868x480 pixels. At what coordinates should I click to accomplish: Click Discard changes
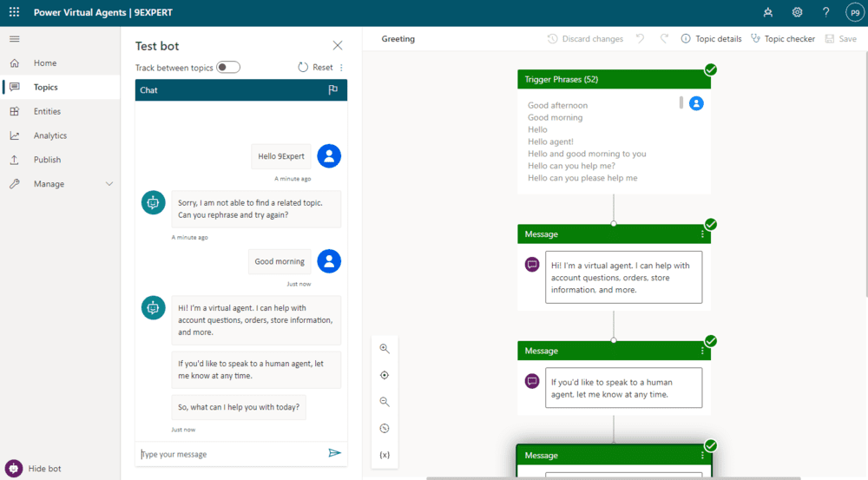[586, 39]
